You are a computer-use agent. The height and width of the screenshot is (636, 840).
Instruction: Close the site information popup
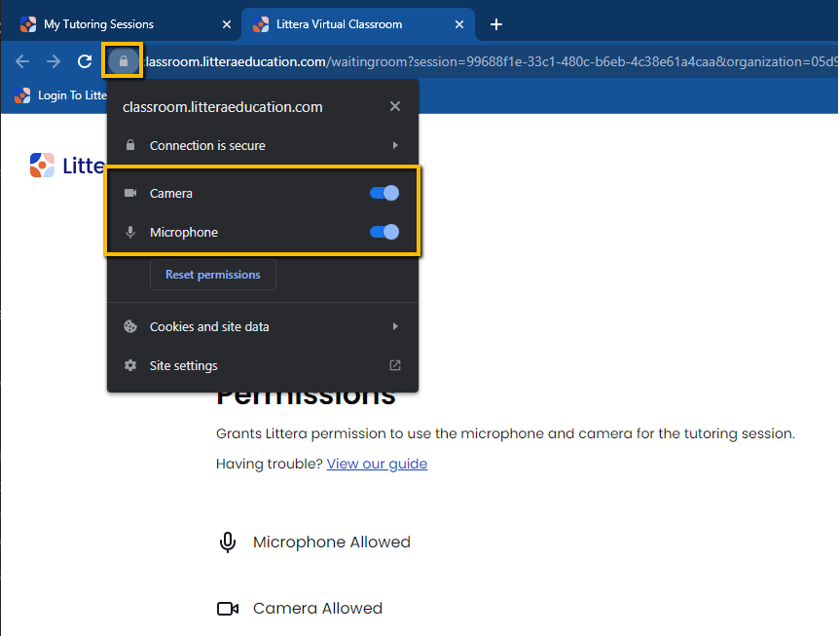coord(395,106)
